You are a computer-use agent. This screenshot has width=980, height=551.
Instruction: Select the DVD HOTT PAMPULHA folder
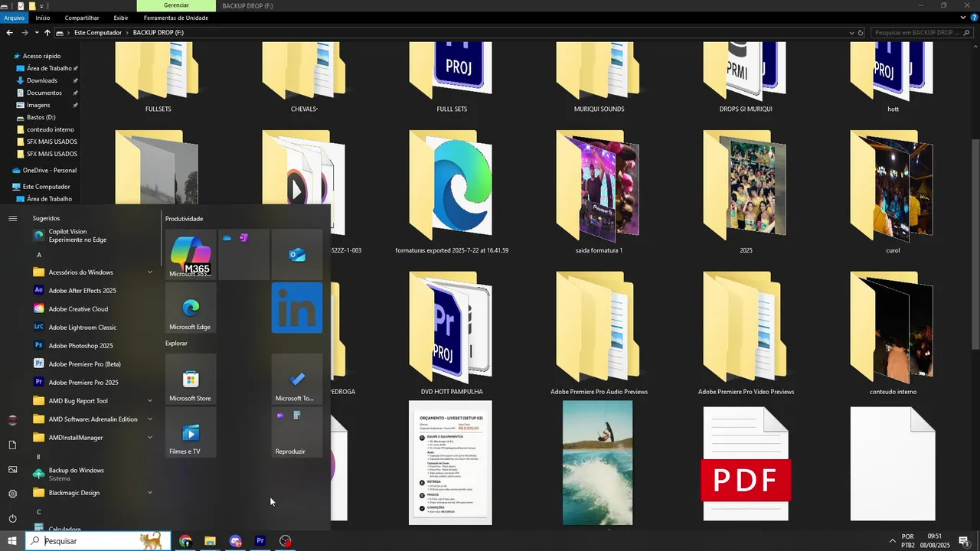click(452, 334)
